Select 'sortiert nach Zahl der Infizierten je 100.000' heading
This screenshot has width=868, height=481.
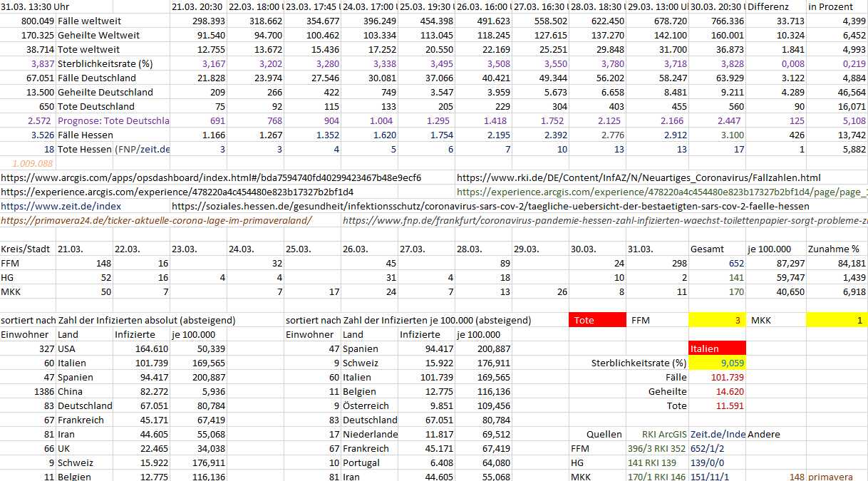click(x=408, y=320)
